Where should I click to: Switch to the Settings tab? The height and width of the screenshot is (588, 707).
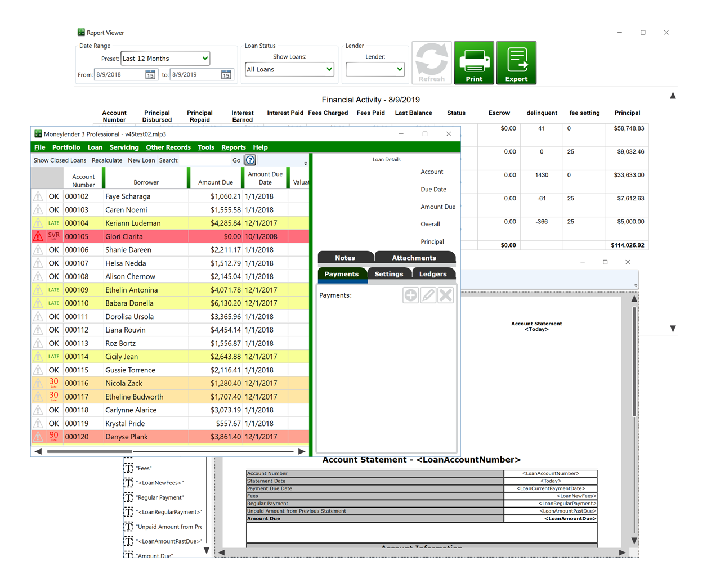click(389, 274)
